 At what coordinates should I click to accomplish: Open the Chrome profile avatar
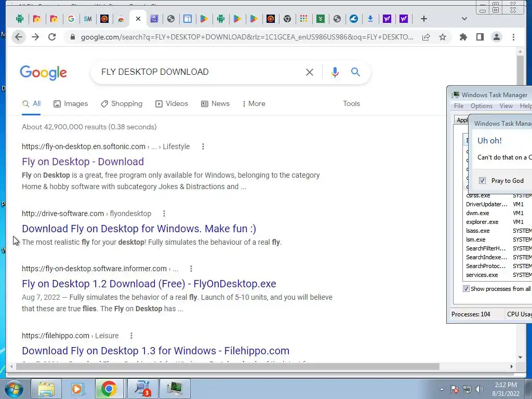click(497, 37)
